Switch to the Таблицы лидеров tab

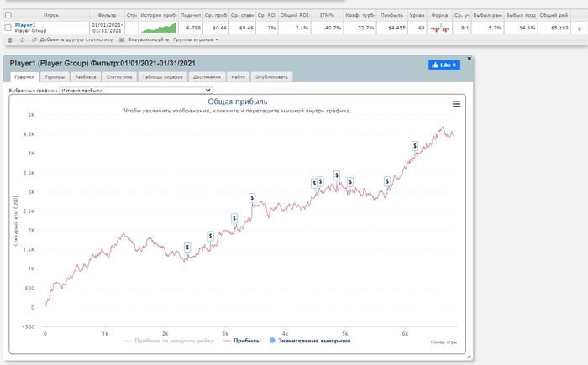point(162,77)
